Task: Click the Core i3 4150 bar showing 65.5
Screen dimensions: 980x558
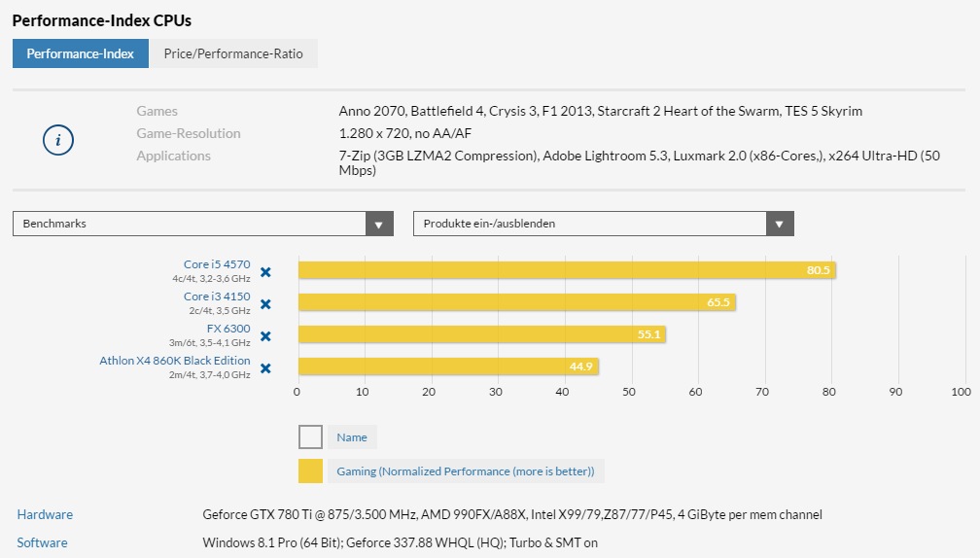Action: point(517,302)
